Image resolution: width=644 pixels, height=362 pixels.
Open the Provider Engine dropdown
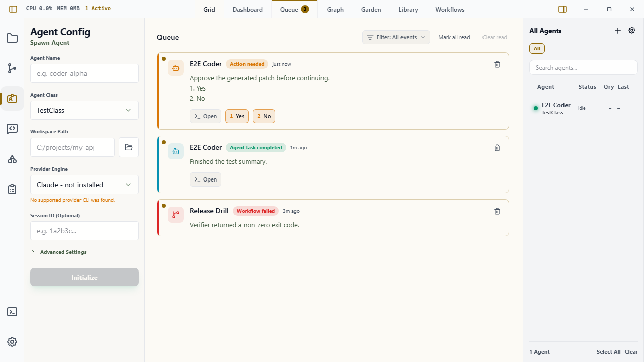(x=85, y=185)
